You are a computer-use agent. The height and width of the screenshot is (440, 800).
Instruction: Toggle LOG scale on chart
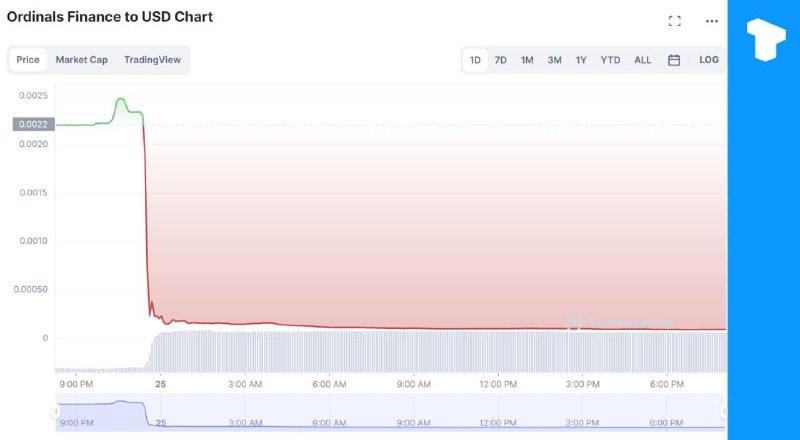point(709,60)
